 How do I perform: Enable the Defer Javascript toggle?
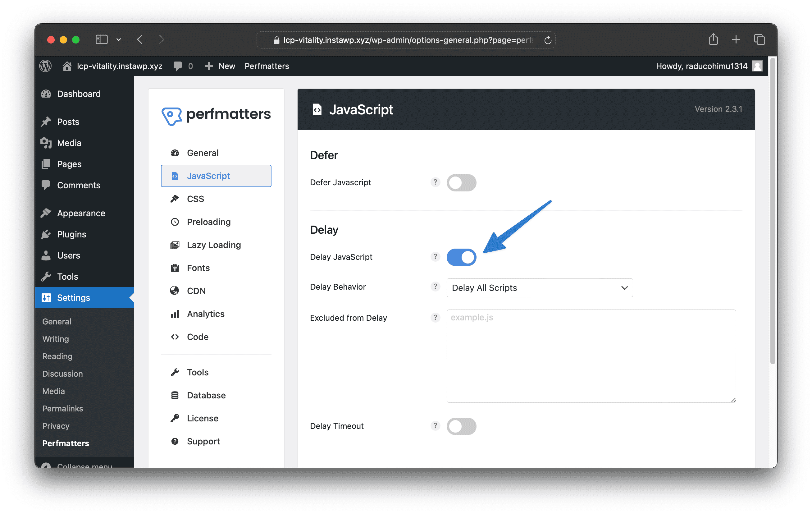pyautogui.click(x=461, y=182)
